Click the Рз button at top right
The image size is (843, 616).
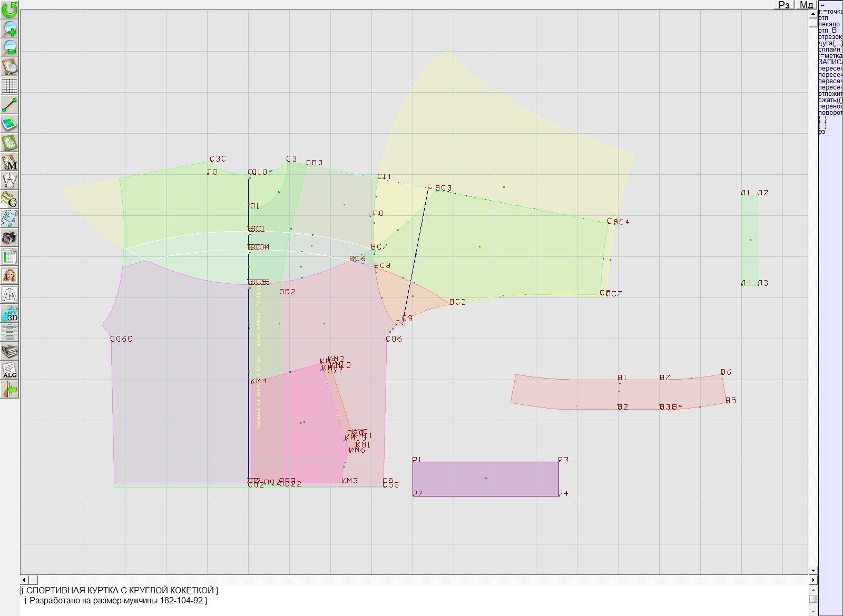point(784,5)
